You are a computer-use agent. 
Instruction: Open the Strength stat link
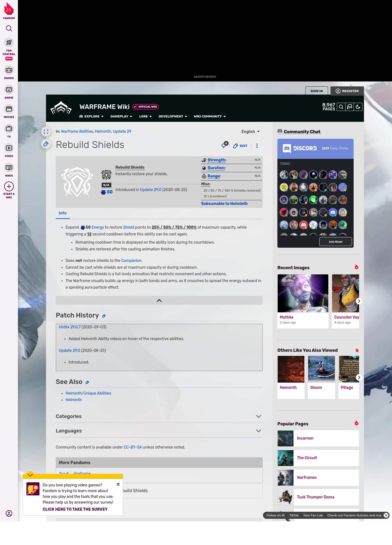click(x=216, y=160)
